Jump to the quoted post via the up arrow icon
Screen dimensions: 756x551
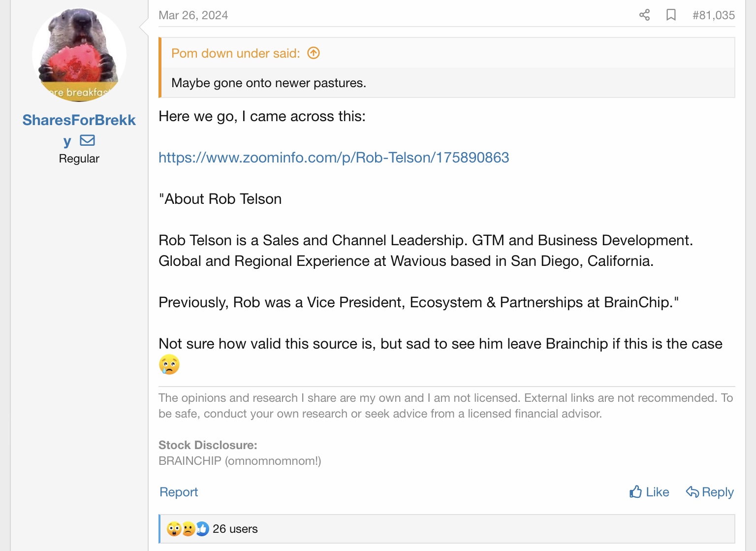pos(314,53)
